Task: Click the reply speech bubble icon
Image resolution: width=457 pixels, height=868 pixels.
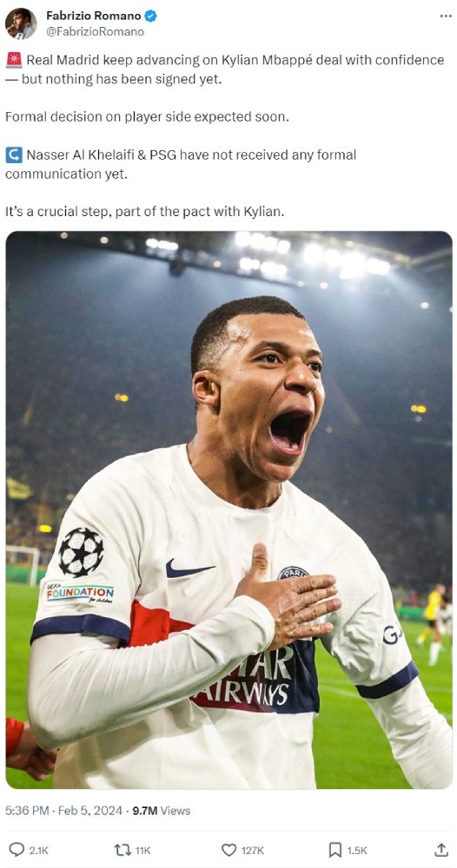Action: pyautogui.click(x=17, y=850)
